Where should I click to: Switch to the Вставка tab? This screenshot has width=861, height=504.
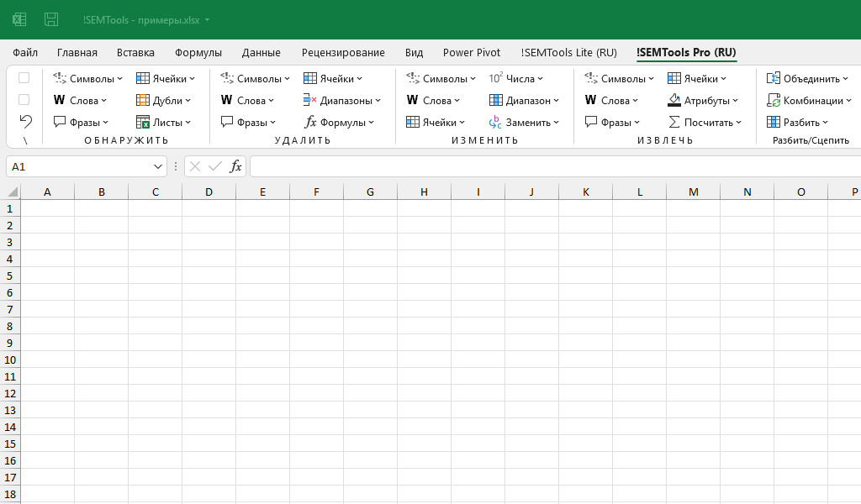[x=135, y=53]
